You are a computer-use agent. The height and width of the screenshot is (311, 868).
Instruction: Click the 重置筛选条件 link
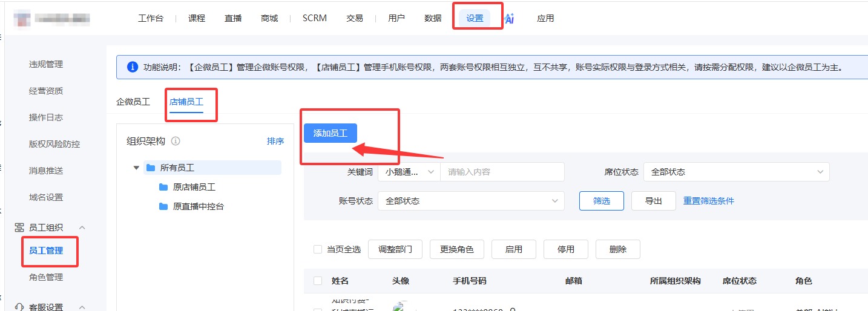[709, 201]
